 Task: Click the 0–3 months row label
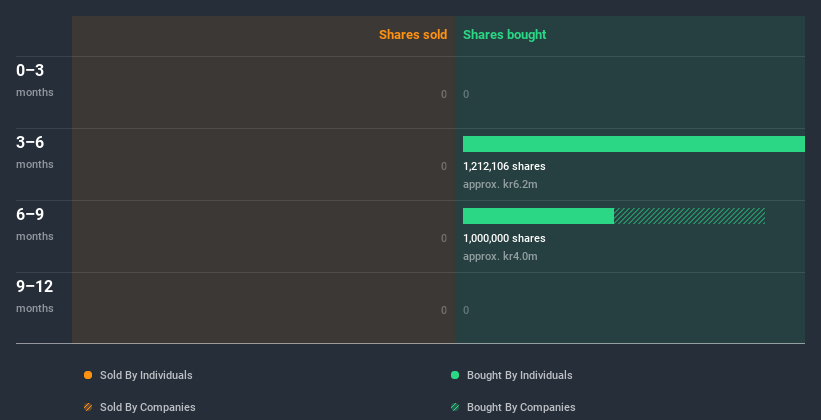pos(35,80)
